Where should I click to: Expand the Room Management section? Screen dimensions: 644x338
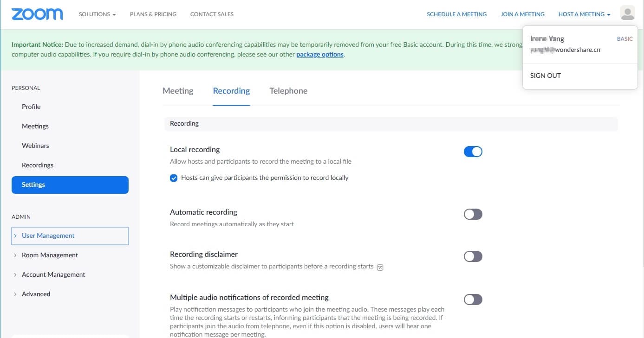pyautogui.click(x=50, y=255)
